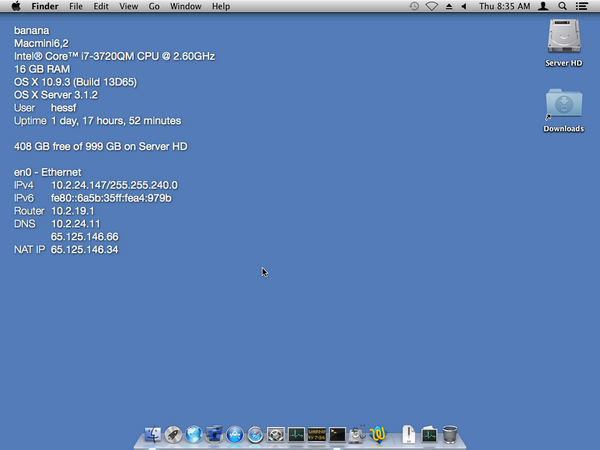Open the File menu

click(x=76, y=7)
